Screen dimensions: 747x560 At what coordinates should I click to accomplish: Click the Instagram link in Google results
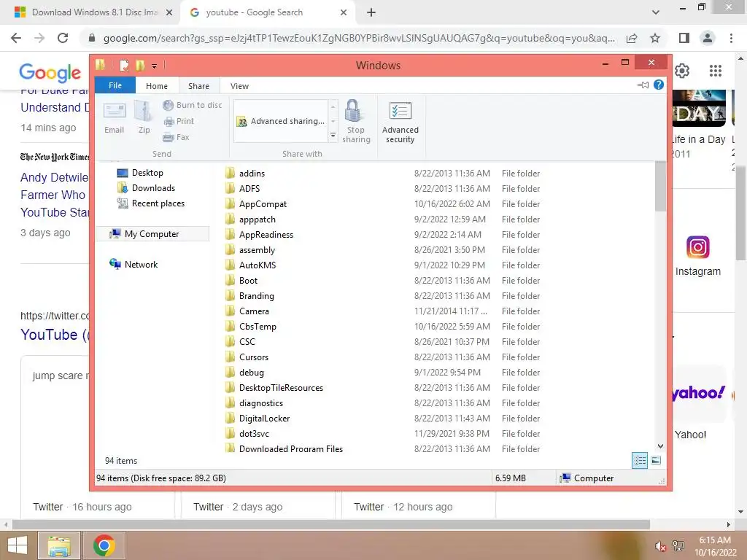tap(698, 256)
